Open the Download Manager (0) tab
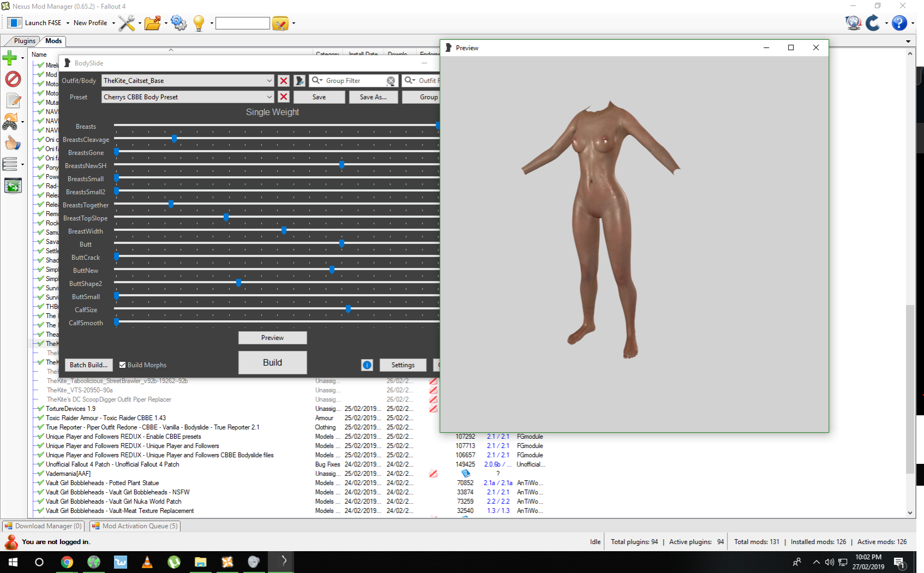The image size is (924, 573). click(44, 526)
